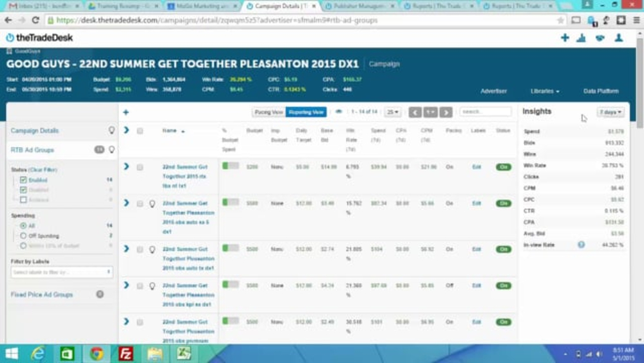This screenshot has height=363, width=644.
Task: Click the lightbulb icon in the 21.885% row
Action: click(152, 250)
